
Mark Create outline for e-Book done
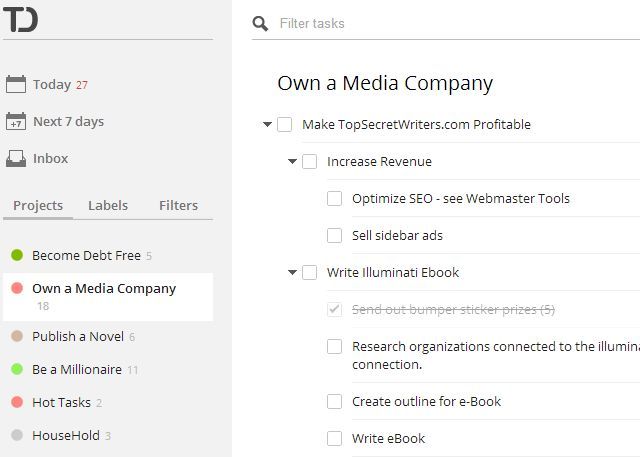coord(335,402)
